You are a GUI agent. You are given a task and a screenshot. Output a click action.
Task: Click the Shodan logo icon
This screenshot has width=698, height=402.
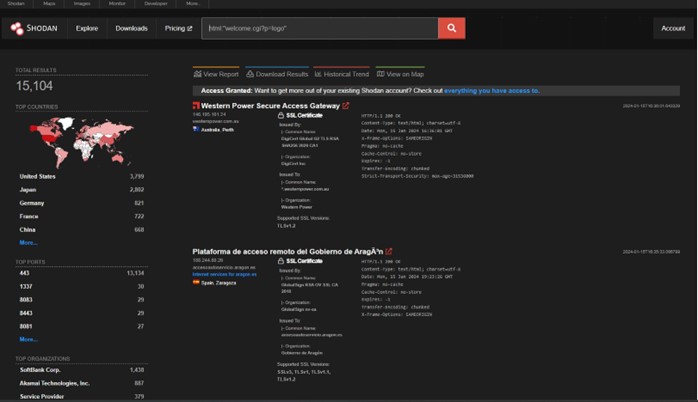17,28
